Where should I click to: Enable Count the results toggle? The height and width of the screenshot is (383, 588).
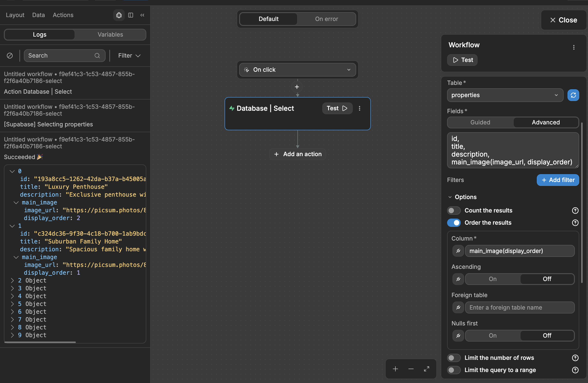454,211
